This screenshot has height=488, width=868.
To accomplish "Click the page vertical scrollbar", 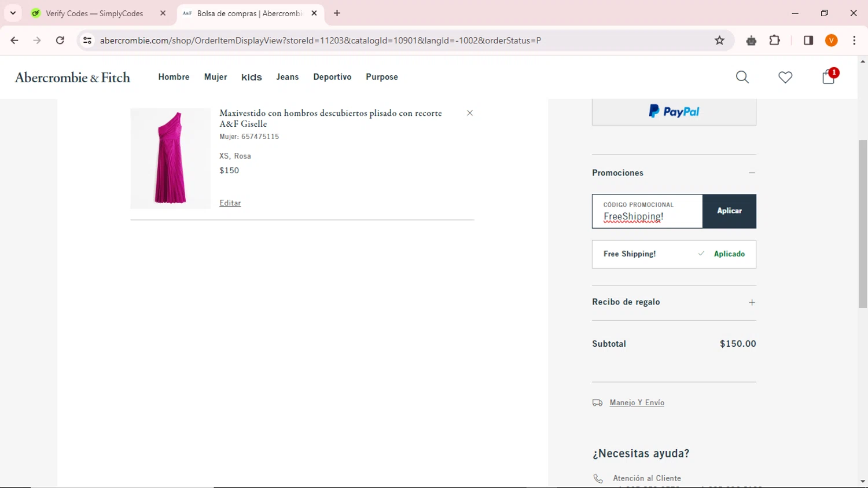I will (862, 223).
